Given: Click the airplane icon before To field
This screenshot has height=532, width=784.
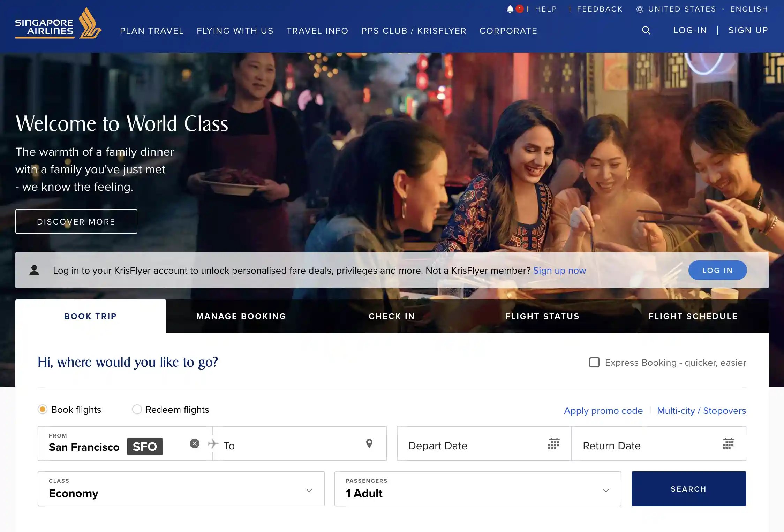Looking at the screenshot, I should (213, 444).
